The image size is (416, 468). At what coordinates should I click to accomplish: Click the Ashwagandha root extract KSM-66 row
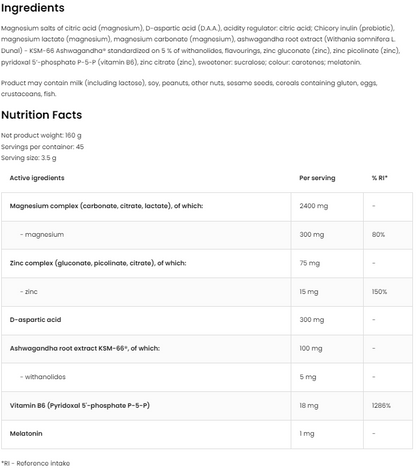[207, 349]
